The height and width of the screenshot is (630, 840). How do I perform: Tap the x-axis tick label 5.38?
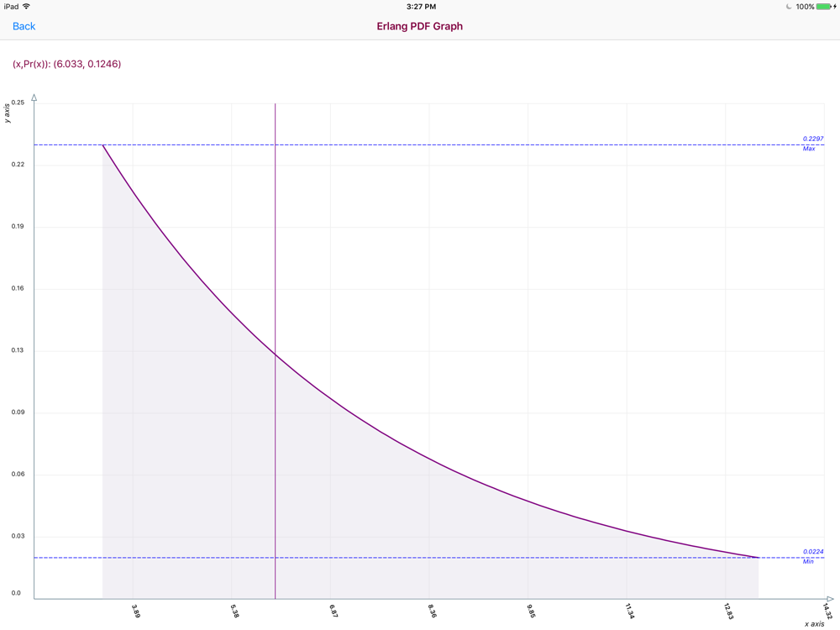[234, 612]
